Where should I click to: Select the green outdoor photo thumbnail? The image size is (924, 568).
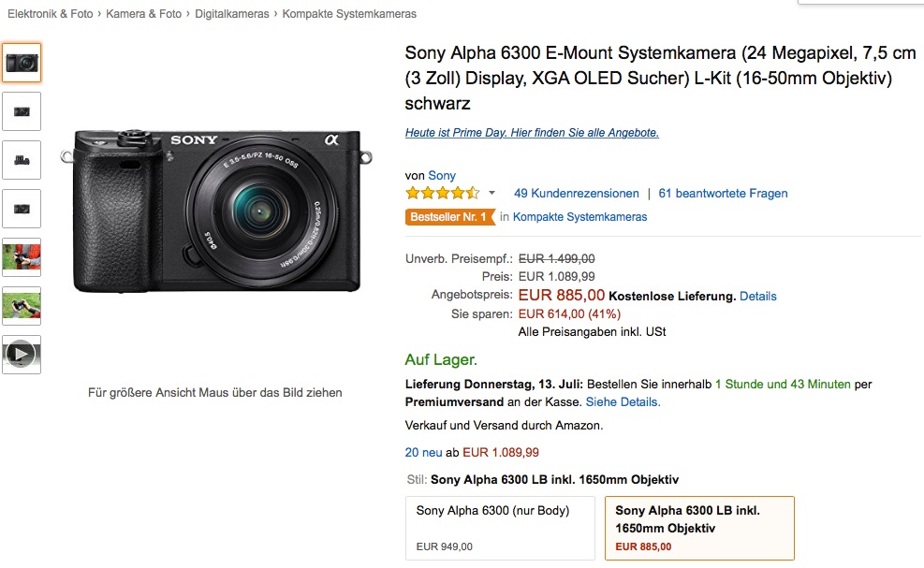21,304
